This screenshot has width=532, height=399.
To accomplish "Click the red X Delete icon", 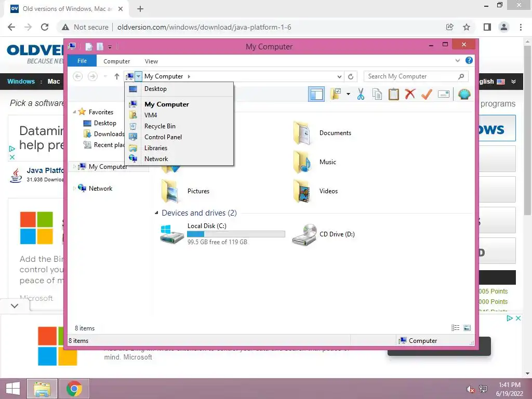I will [410, 94].
